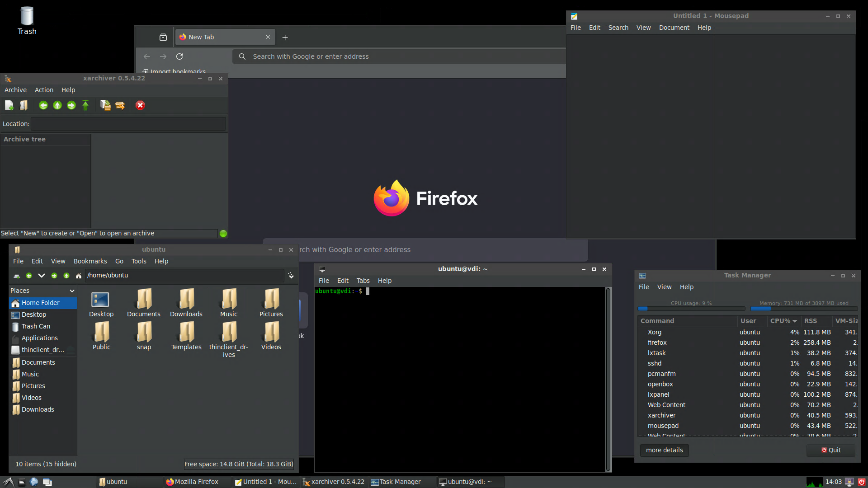Open the Search menu in Mousepad
Viewport: 868px width, 488px height.
tap(618, 28)
